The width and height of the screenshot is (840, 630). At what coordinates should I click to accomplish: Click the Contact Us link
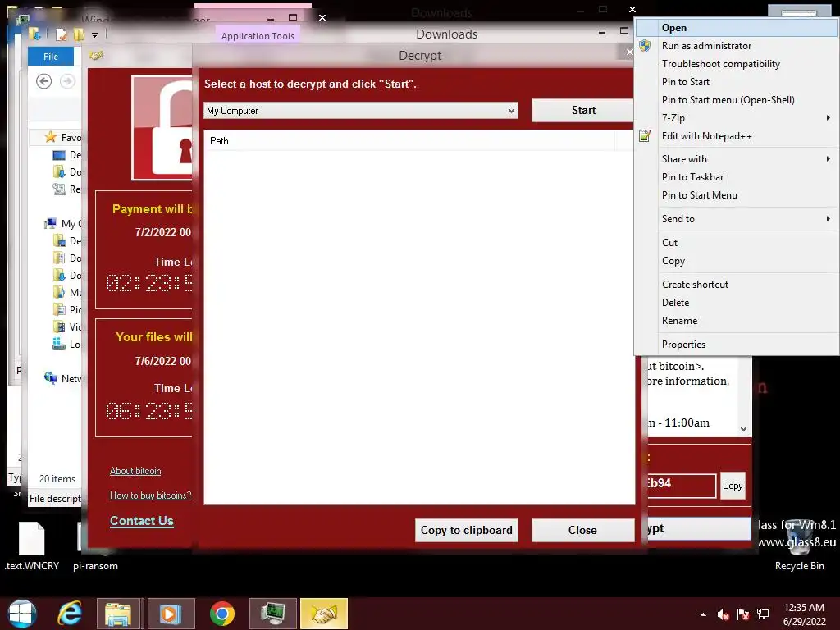pyautogui.click(x=141, y=521)
